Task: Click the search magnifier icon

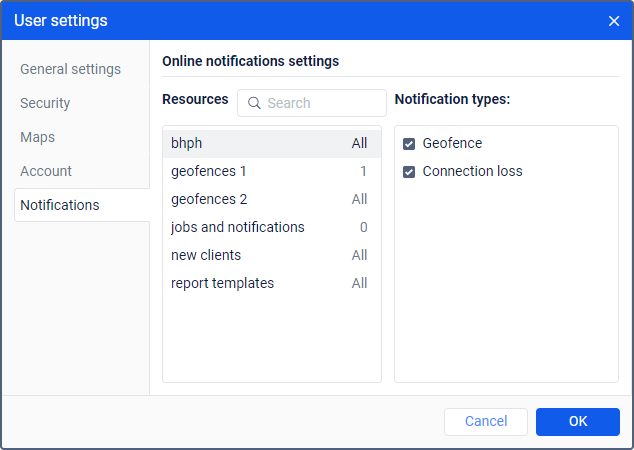Action: tap(254, 103)
